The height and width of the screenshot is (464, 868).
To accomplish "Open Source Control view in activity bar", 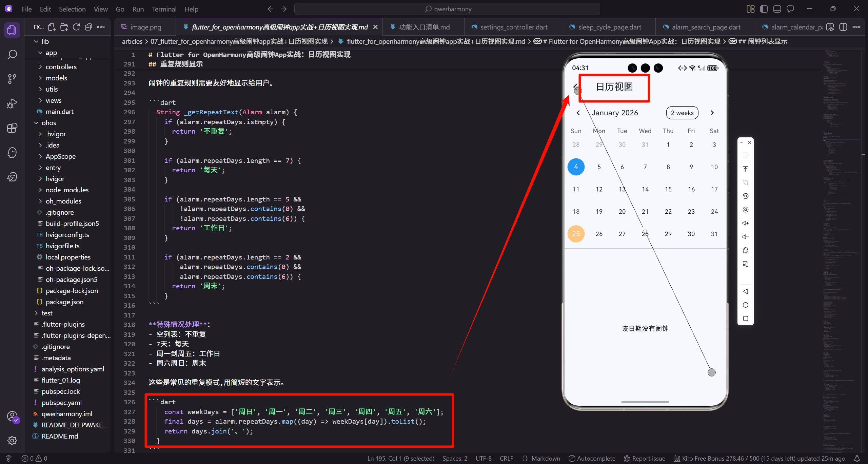I will [12, 79].
